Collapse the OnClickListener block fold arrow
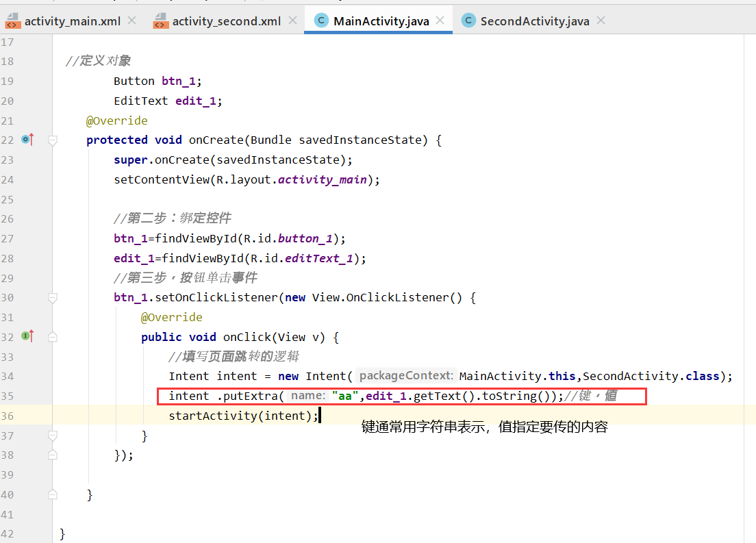The image size is (756, 543). click(x=53, y=297)
